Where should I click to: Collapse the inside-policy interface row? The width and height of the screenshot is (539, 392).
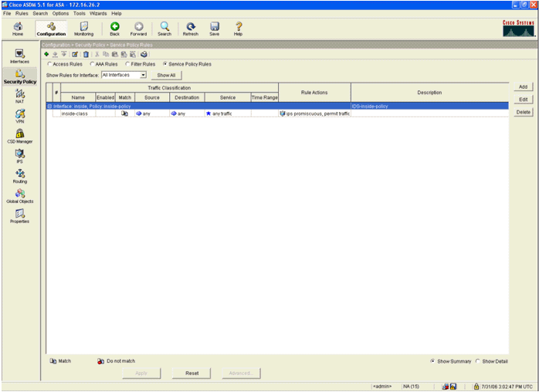coord(49,106)
